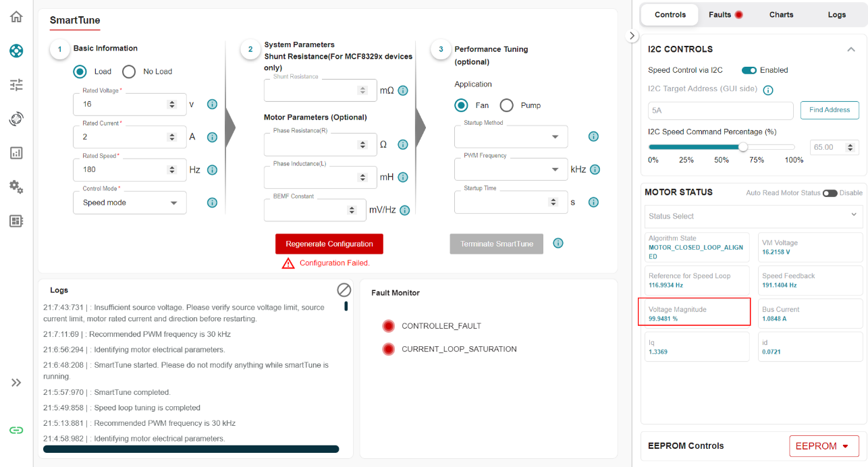Adjust the Rated Current stepper arrows
The height and width of the screenshot is (467, 868).
171,137
